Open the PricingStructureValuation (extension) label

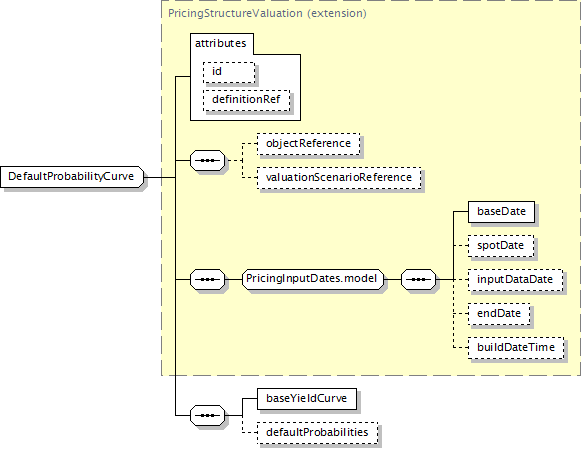267,13
